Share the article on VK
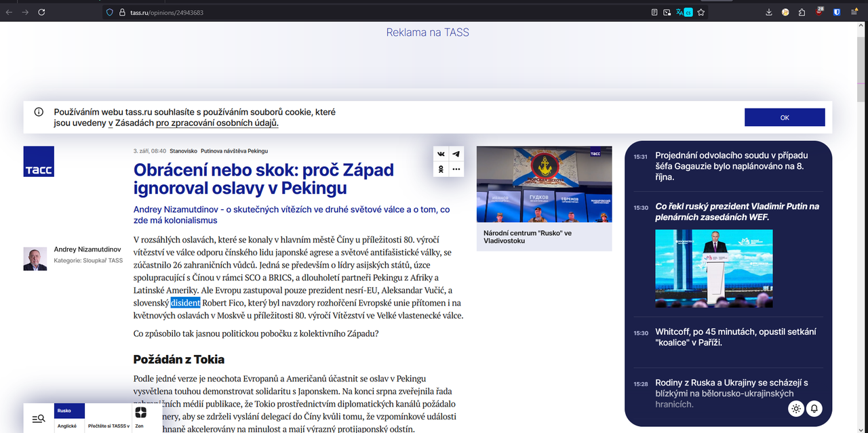 pyautogui.click(x=441, y=154)
